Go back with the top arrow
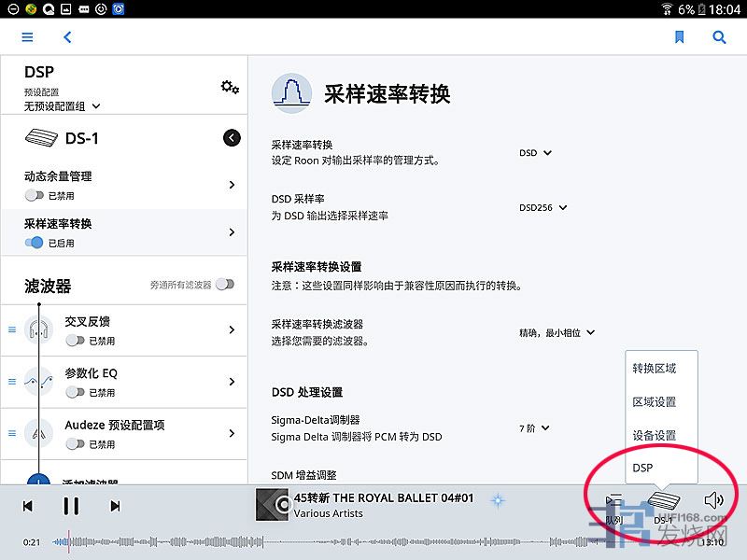Viewport: 747px width, 560px height. pyautogui.click(x=67, y=37)
